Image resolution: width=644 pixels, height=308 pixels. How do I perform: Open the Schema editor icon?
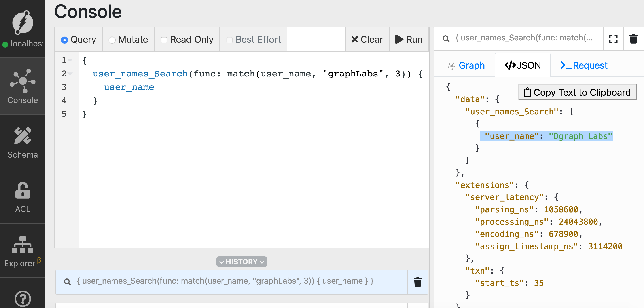pos(23,136)
